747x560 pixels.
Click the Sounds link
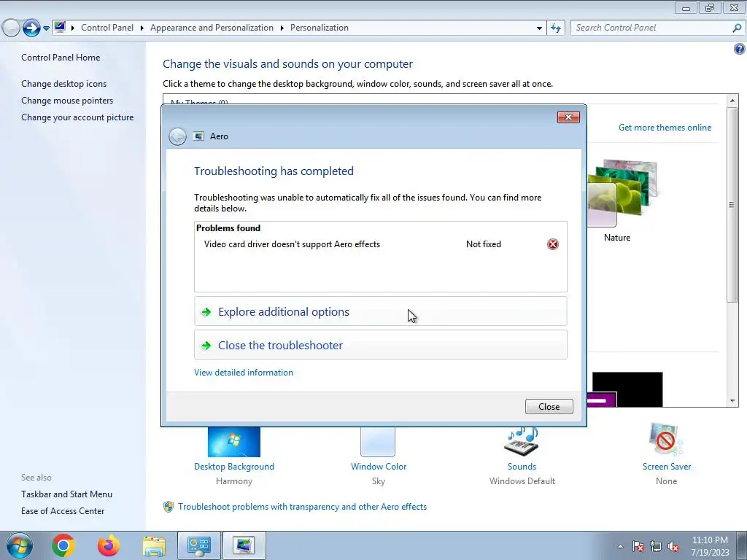click(x=522, y=467)
